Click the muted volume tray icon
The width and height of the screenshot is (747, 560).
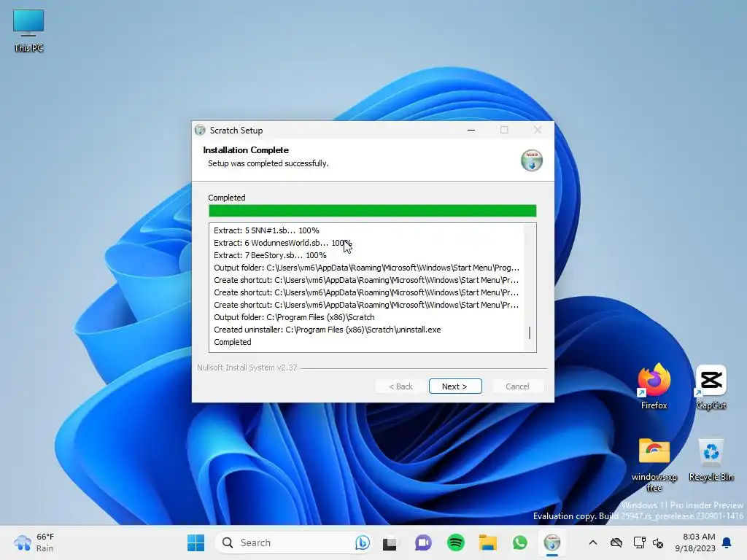click(x=658, y=542)
